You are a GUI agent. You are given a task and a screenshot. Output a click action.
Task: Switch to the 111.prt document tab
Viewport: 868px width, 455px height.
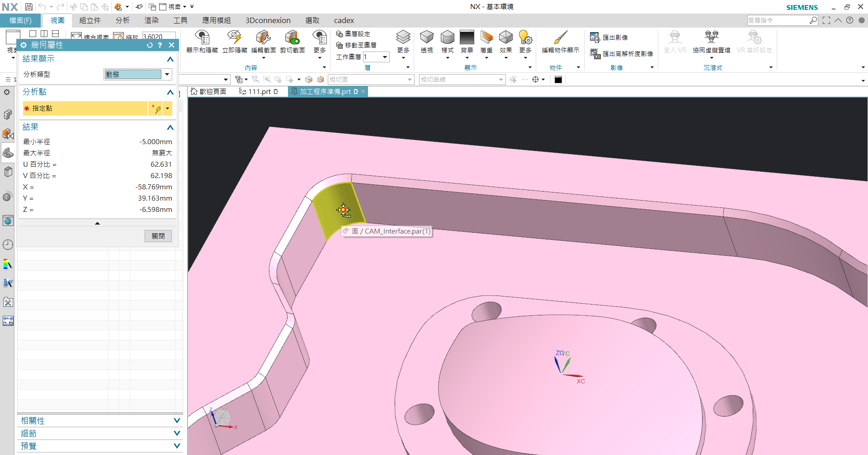259,92
